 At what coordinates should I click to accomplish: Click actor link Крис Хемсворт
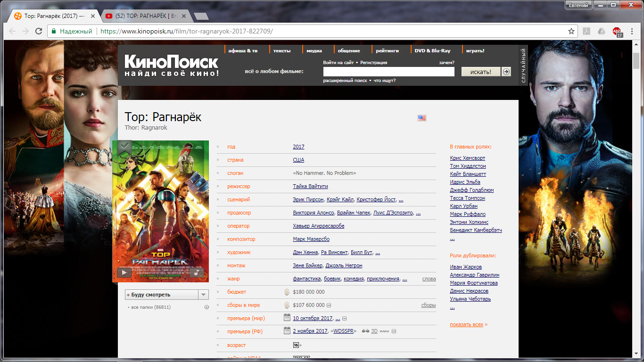click(468, 158)
